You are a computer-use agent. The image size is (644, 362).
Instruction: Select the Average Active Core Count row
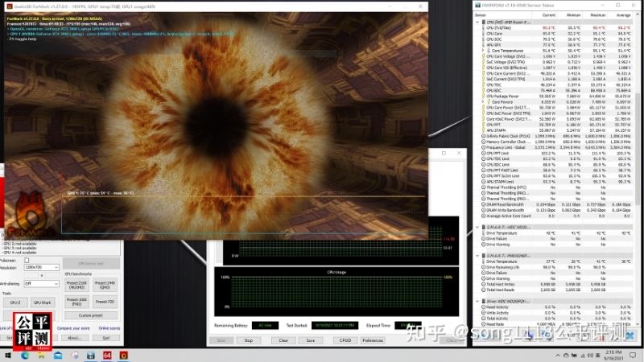click(556, 216)
